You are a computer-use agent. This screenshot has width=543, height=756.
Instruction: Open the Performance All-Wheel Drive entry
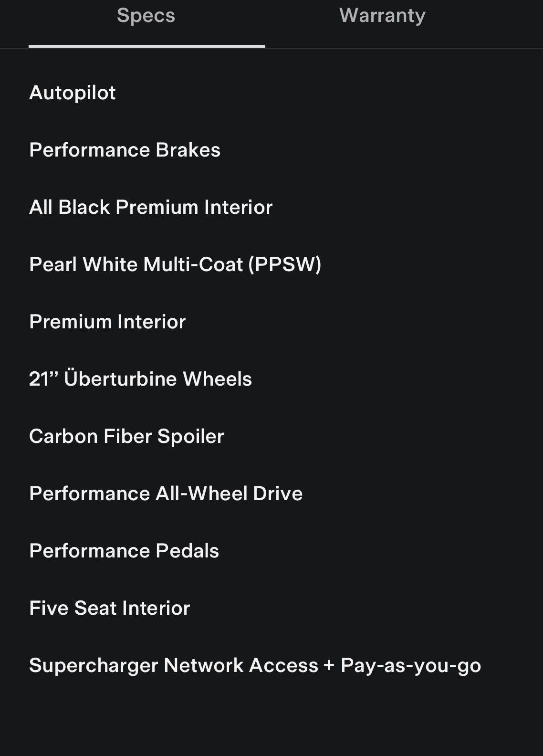[x=166, y=493]
